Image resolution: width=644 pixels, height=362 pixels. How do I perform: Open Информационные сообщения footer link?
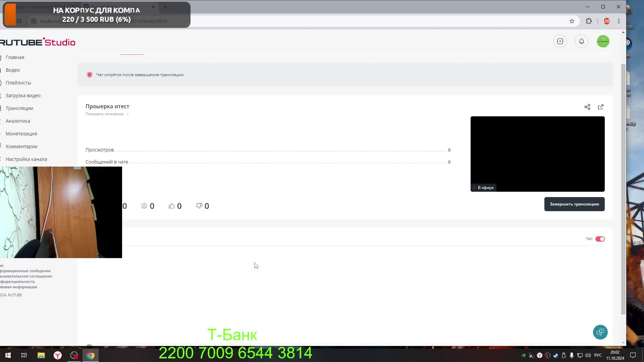(25, 271)
